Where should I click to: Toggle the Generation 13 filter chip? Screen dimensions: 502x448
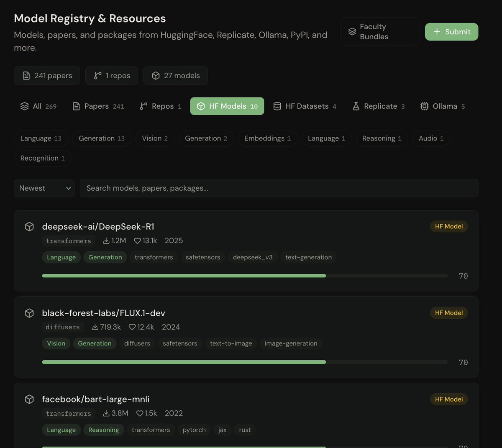pyautogui.click(x=102, y=138)
